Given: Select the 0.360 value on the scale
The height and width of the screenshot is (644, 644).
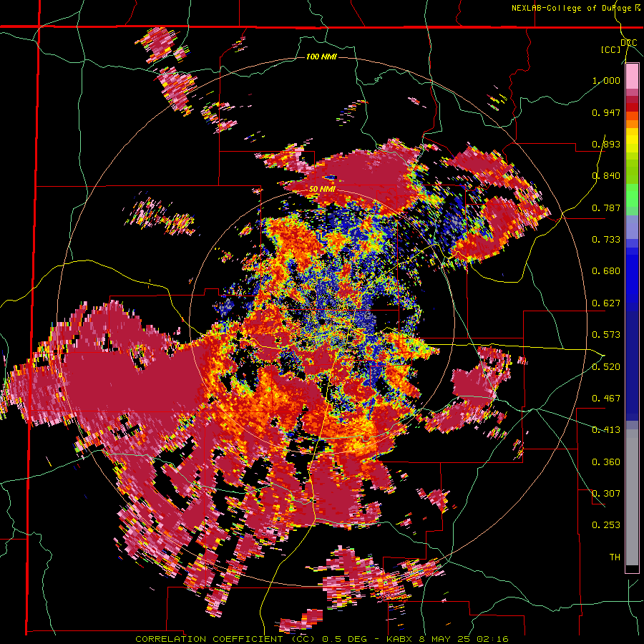Looking at the screenshot, I should 606,462.
